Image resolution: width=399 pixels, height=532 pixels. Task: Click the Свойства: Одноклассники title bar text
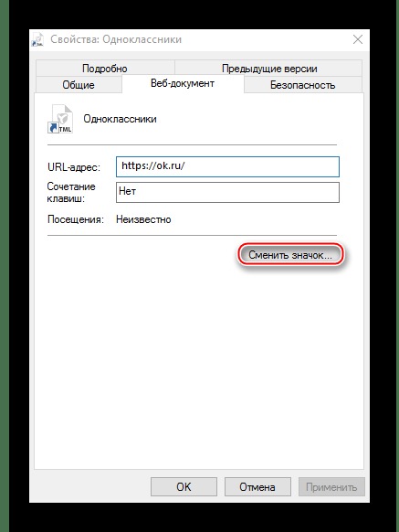click(x=116, y=39)
